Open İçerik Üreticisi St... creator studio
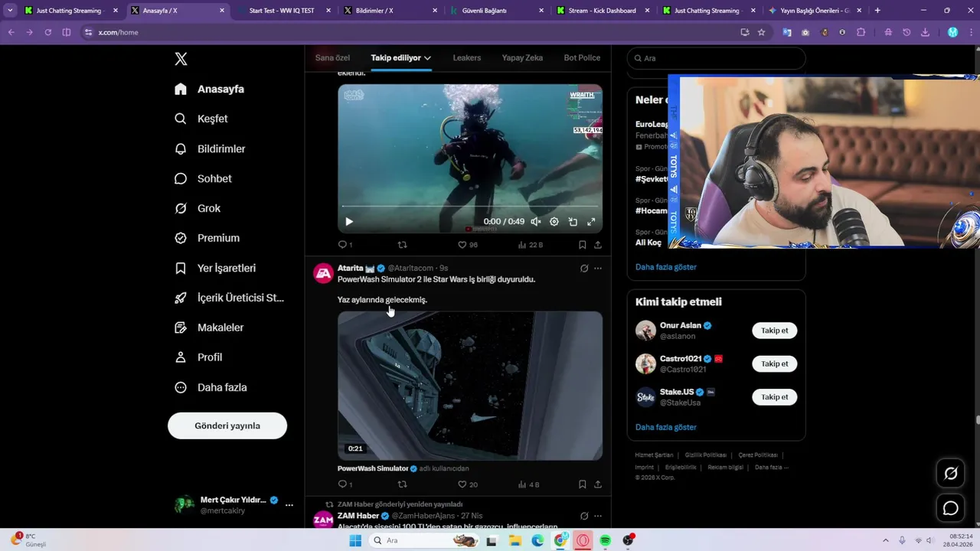The image size is (980, 551). click(229, 298)
